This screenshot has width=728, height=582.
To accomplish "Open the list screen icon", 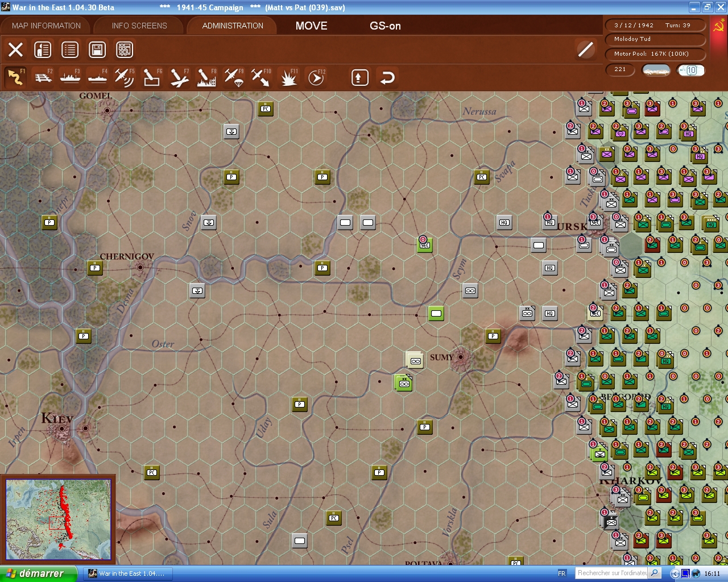I will click(70, 49).
